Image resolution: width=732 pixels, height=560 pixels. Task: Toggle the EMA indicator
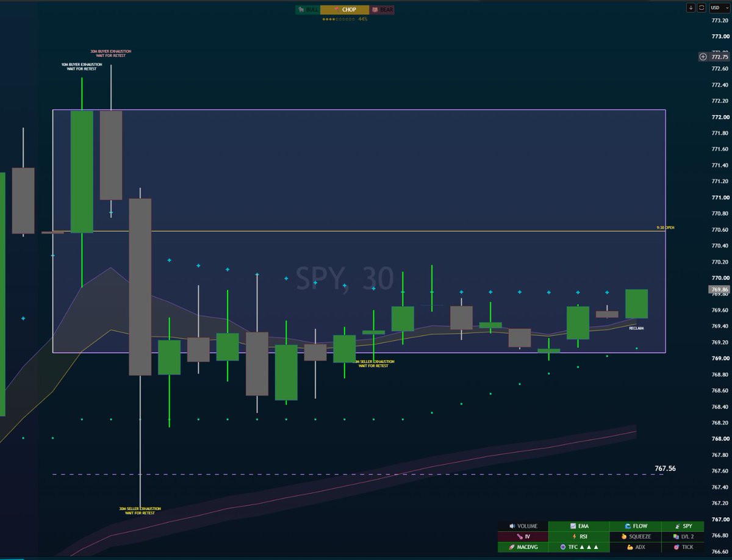click(x=579, y=526)
